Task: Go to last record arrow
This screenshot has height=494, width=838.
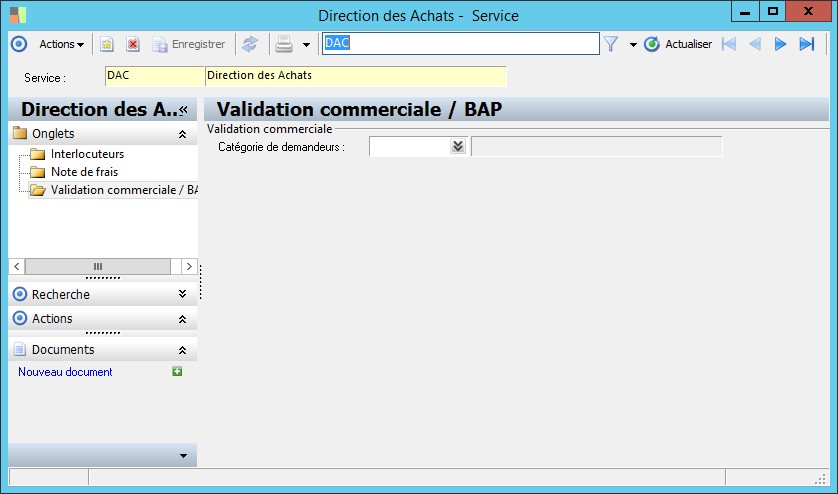Action: pyautogui.click(x=806, y=44)
